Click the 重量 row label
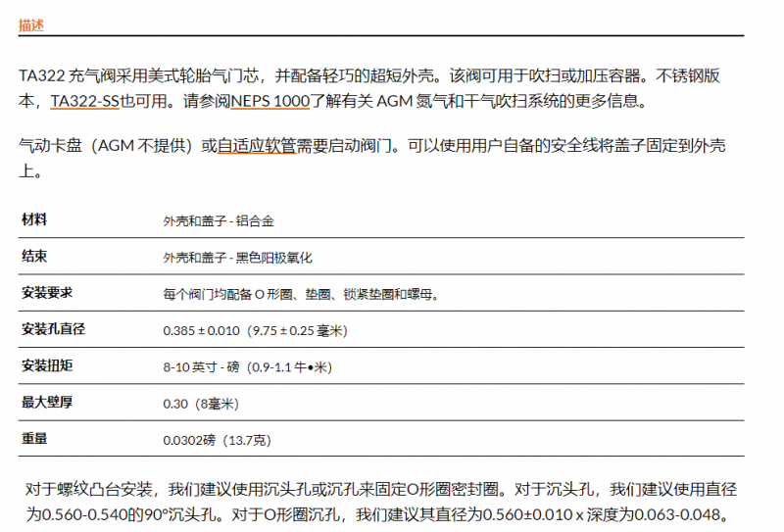The image size is (784, 532). (x=34, y=439)
